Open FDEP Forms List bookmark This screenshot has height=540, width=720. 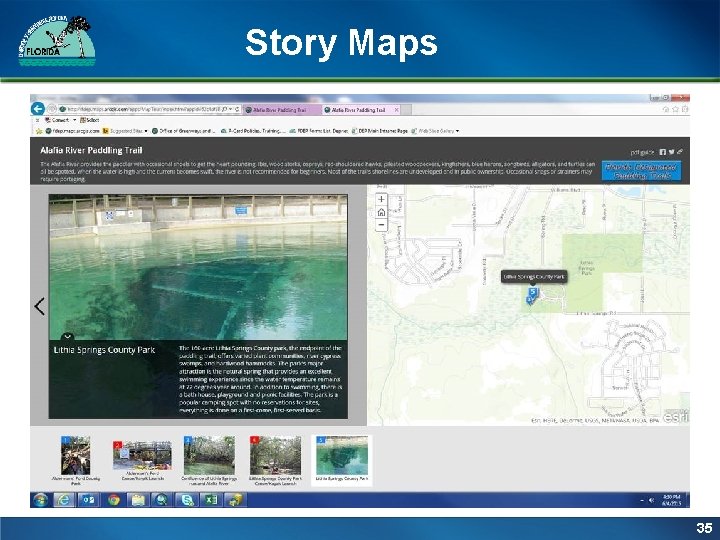click(319, 131)
